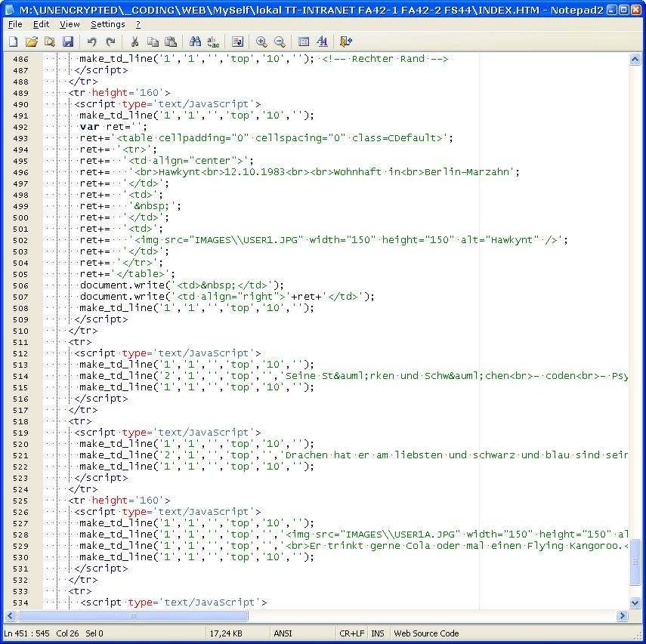Click 'IMAGES\\USER1A.JPG' on line 528

pos(401,535)
